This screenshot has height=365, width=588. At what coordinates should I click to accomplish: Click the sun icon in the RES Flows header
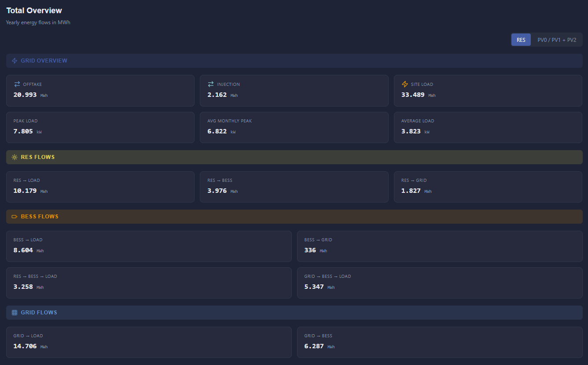point(14,157)
